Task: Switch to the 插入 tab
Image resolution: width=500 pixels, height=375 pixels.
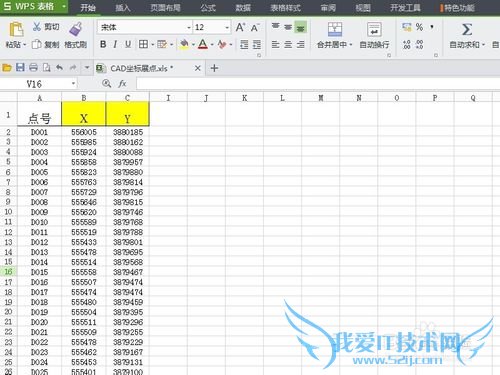Action: tap(123, 7)
